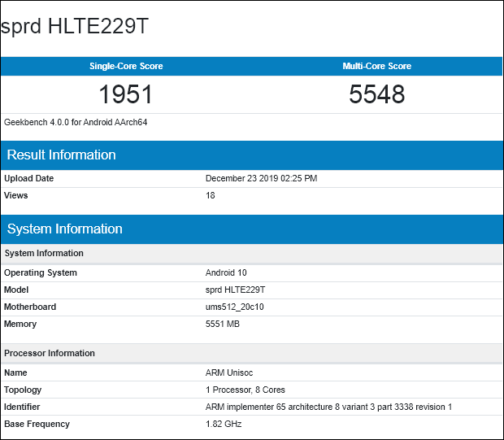Click the Processor Information subheader
Image resolution: width=504 pixels, height=440 pixels.
50,353
